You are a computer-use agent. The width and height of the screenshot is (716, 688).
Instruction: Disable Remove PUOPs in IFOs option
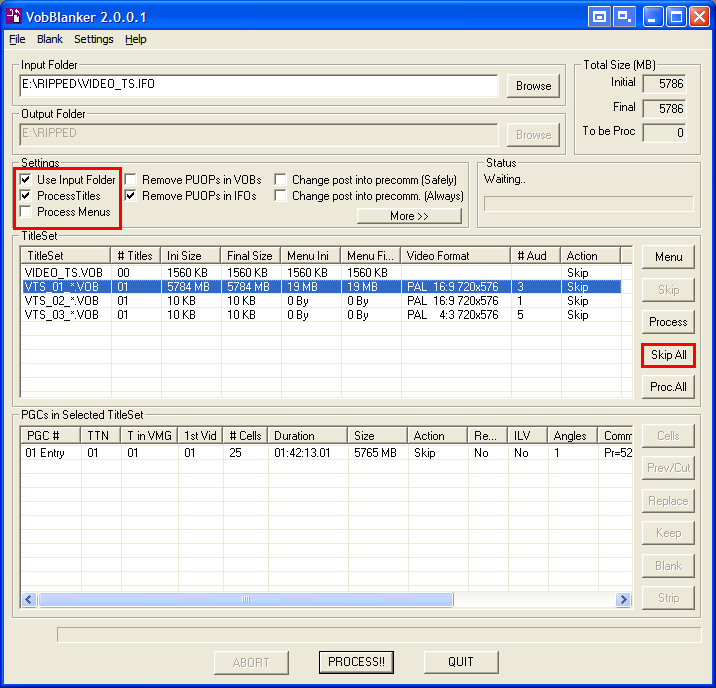pyautogui.click(x=131, y=196)
